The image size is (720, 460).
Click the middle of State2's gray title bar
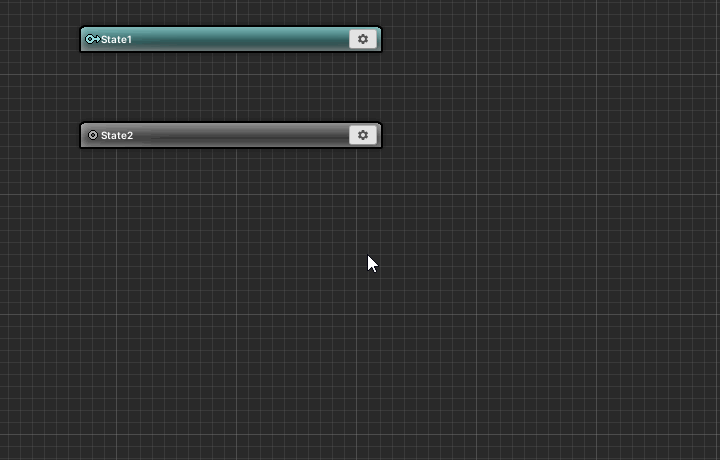[230, 135]
